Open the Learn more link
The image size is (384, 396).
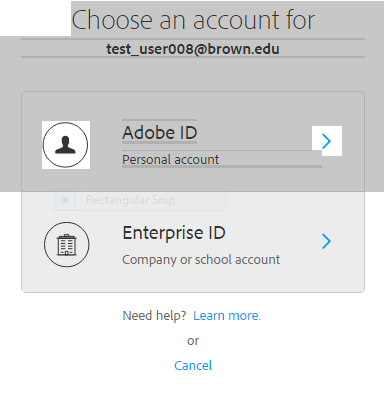(227, 315)
